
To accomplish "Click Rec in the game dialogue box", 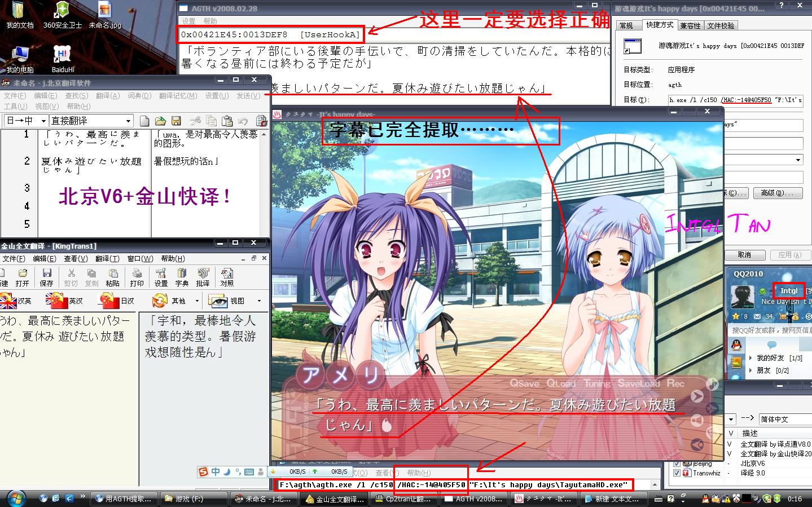I will (675, 383).
